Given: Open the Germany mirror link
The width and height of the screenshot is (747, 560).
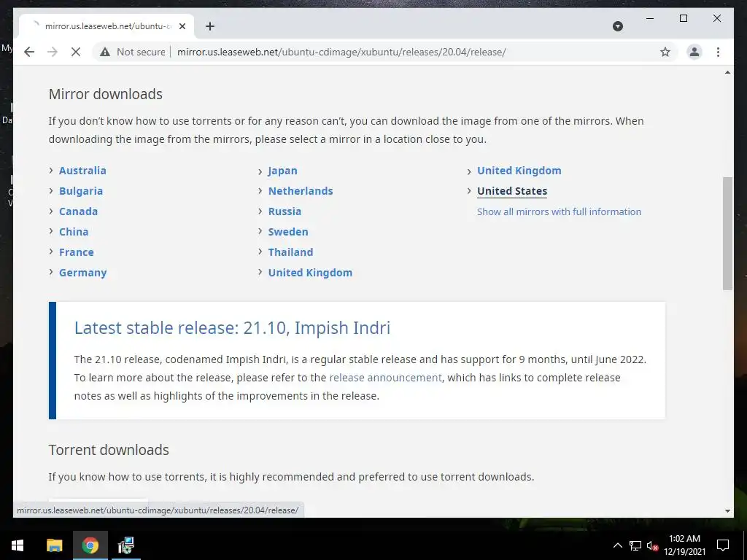Looking at the screenshot, I should (83, 273).
